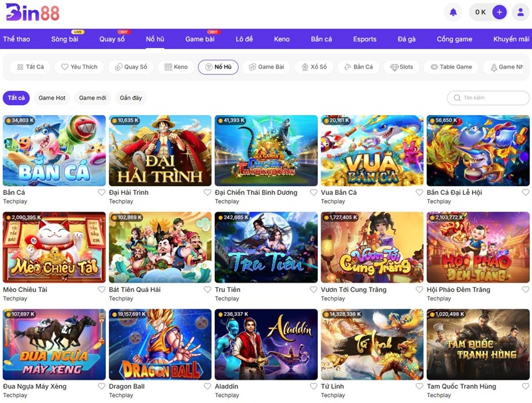Filter by Game mới
The height and width of the screenshot is (403, 532).
pos(92,98)
